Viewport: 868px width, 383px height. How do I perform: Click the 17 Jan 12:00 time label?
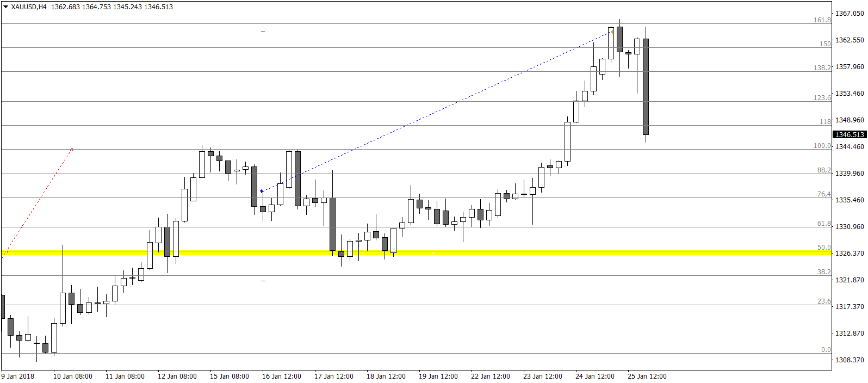(334, 376)
